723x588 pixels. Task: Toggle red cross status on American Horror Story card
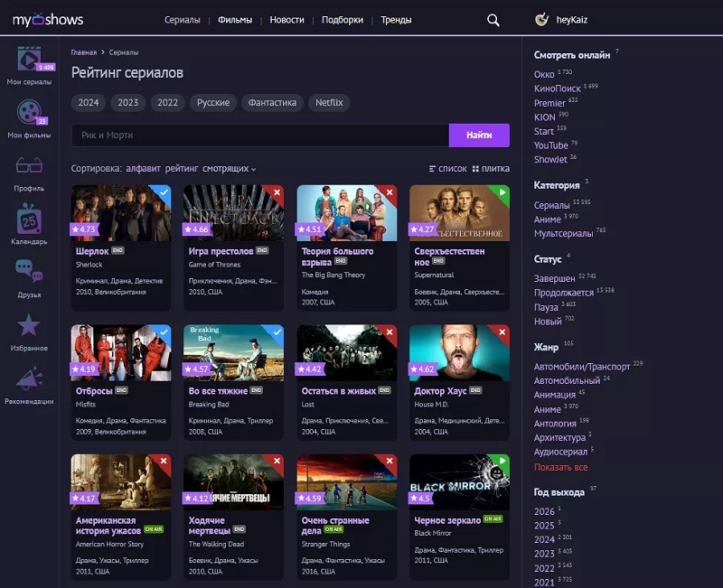(164, 461)
